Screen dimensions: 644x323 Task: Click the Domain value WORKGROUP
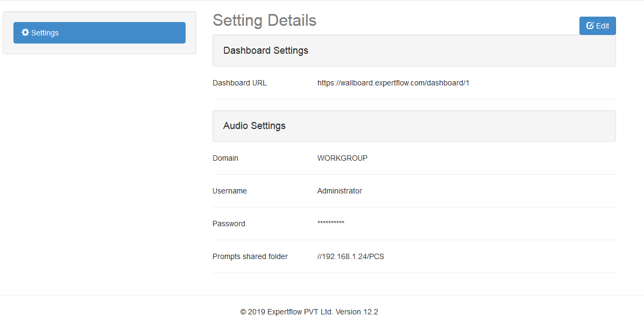pyautogui.click(x=342, y=158)
